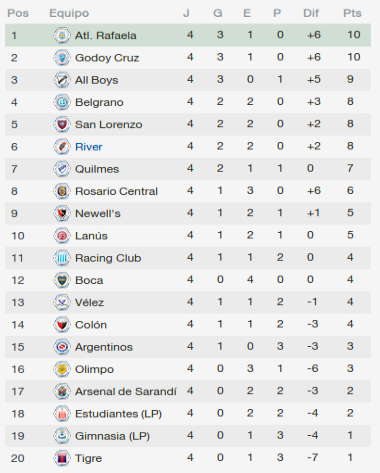Click the Pos column header
The width and height of the screenshot is (380, 473).
tap(18, 13)
